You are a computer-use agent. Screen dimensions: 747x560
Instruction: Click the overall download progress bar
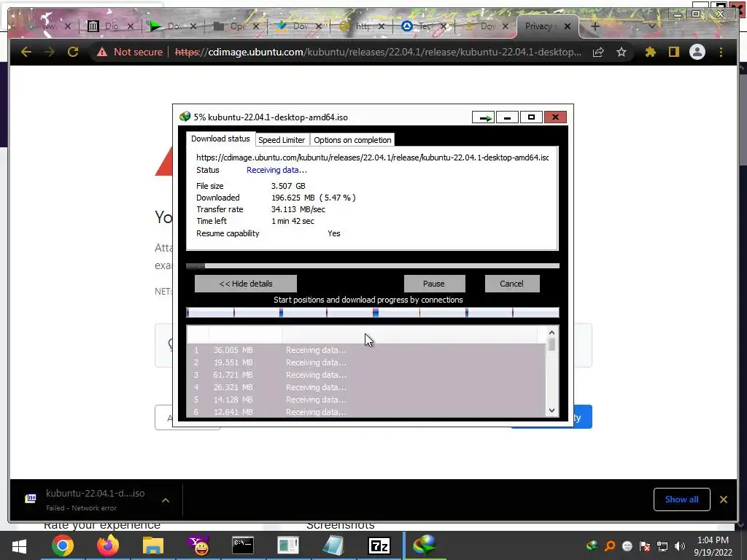373,265
